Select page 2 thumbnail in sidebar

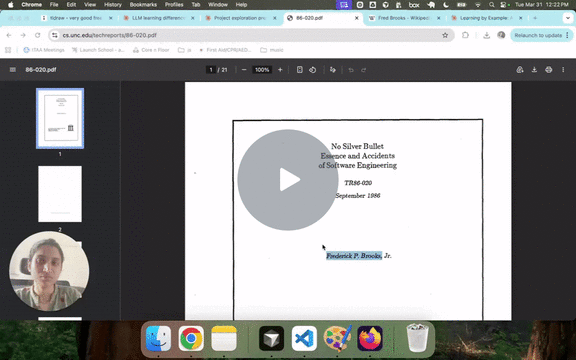coord(60,194)
